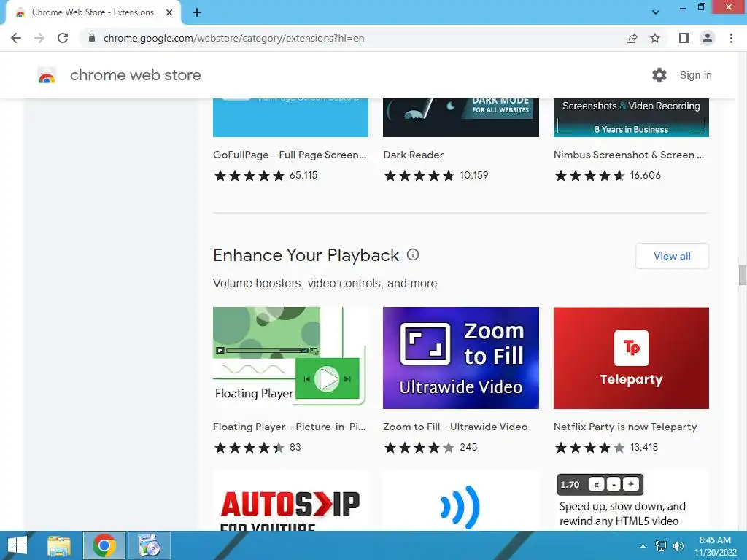Reload the current page
The height and width of the screenshot is (560, 747).
pos(63,38)
